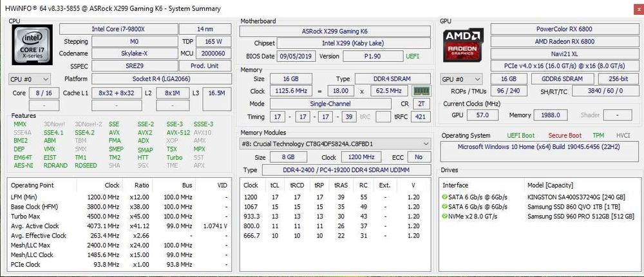Click the SREZ9 SSPEC value
644x277 pixels.
point(135,66)
